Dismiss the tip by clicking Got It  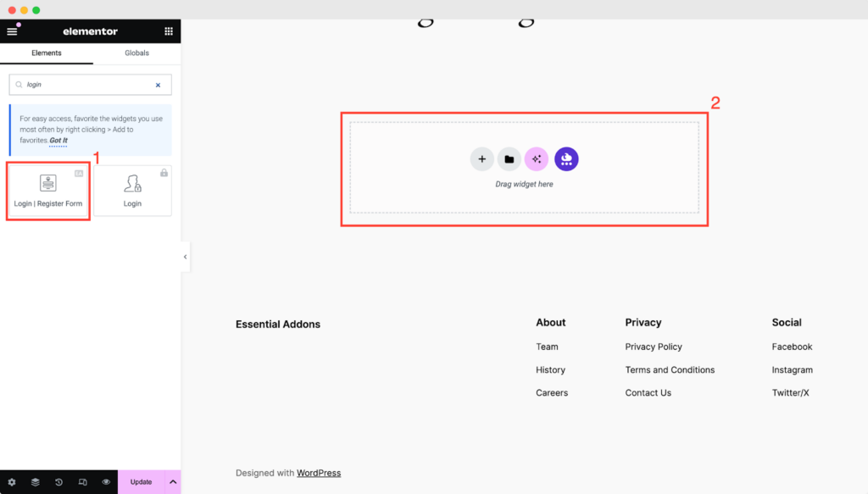57,140
